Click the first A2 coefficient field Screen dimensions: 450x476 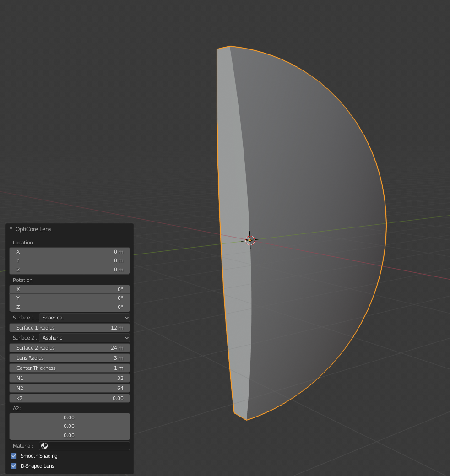tap(70, 417)
